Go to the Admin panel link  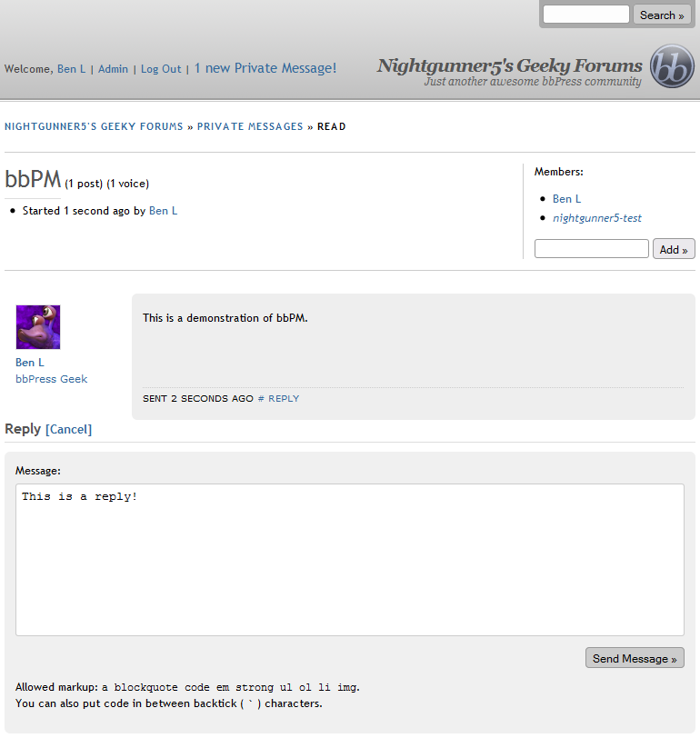pos(113,69)
